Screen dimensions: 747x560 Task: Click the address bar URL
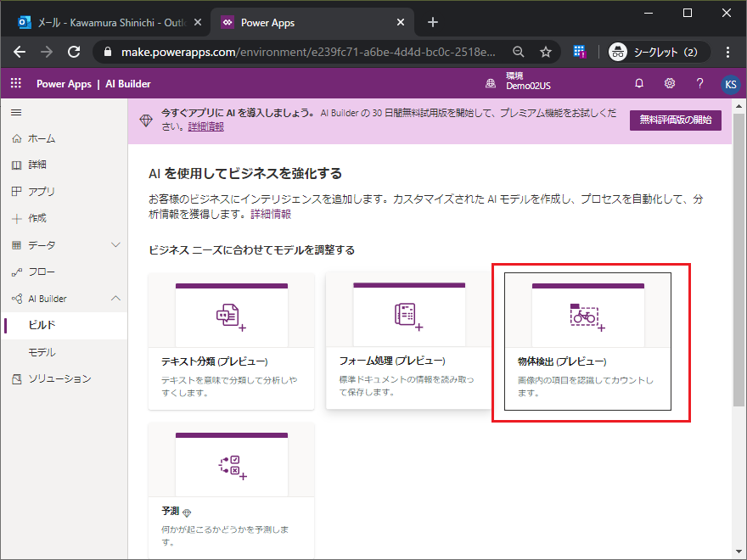coord(308,52)
